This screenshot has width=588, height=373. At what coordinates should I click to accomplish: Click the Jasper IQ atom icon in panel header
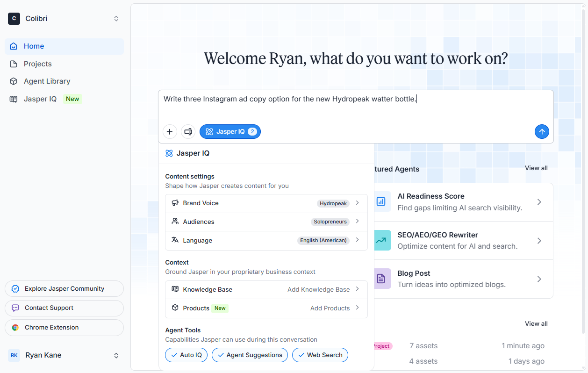[x=169, y=153]
